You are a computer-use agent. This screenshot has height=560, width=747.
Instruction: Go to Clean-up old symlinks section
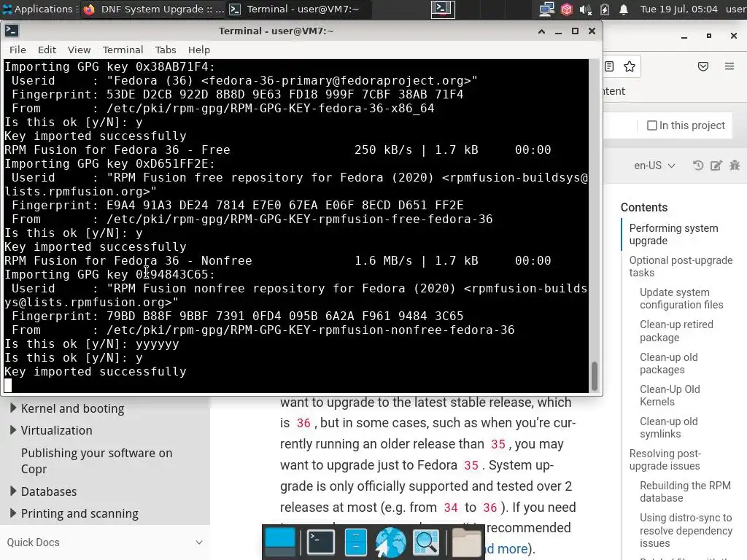pyautogui.click(x=668, y=427)
